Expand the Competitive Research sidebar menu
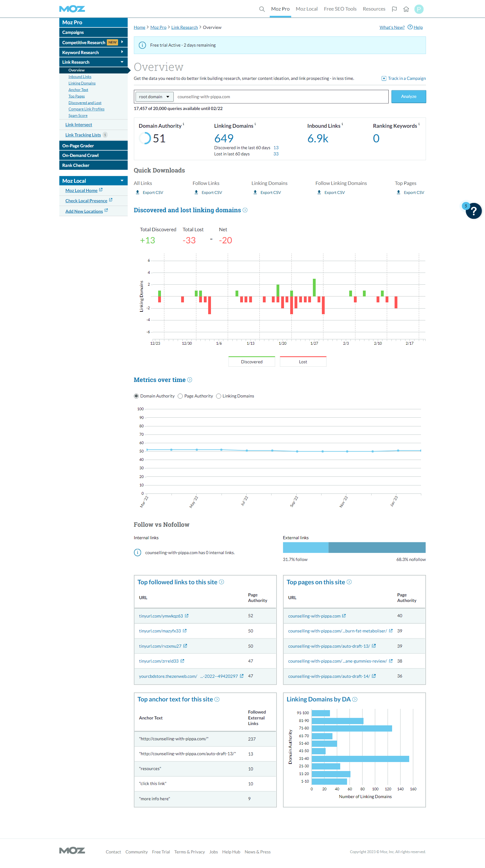 point(122,42)
